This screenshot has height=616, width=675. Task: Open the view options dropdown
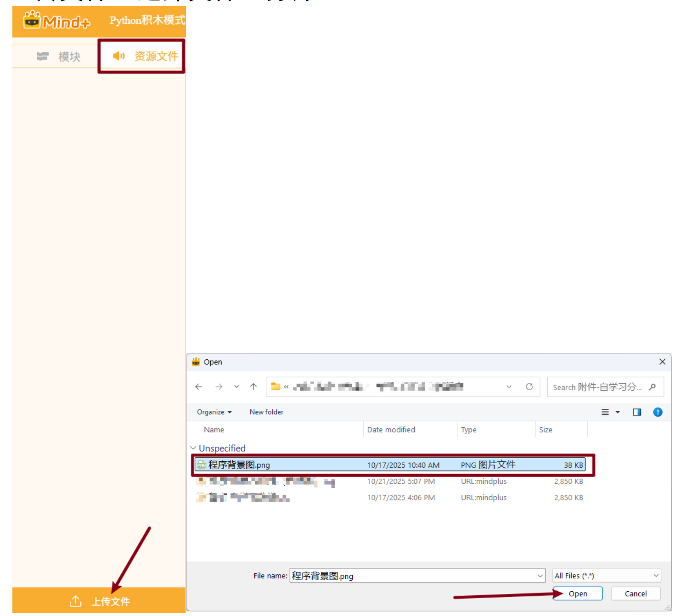pos(618,412)
